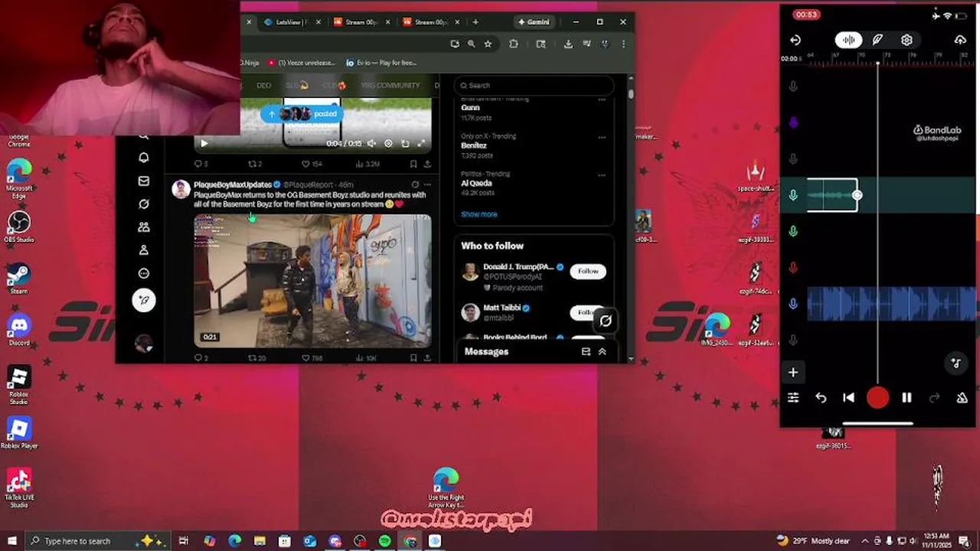Image resolution: width=980 pixels, height=551 pixels.
Task: Open more options for Benitez trend
Action: click(x=602, y=137)
